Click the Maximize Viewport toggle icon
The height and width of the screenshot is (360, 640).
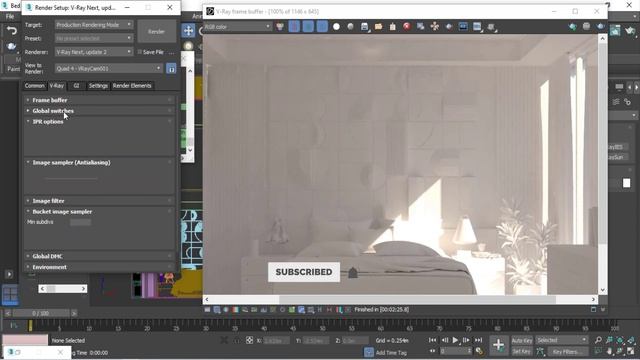pyautogui.click(x=631, y=351)
